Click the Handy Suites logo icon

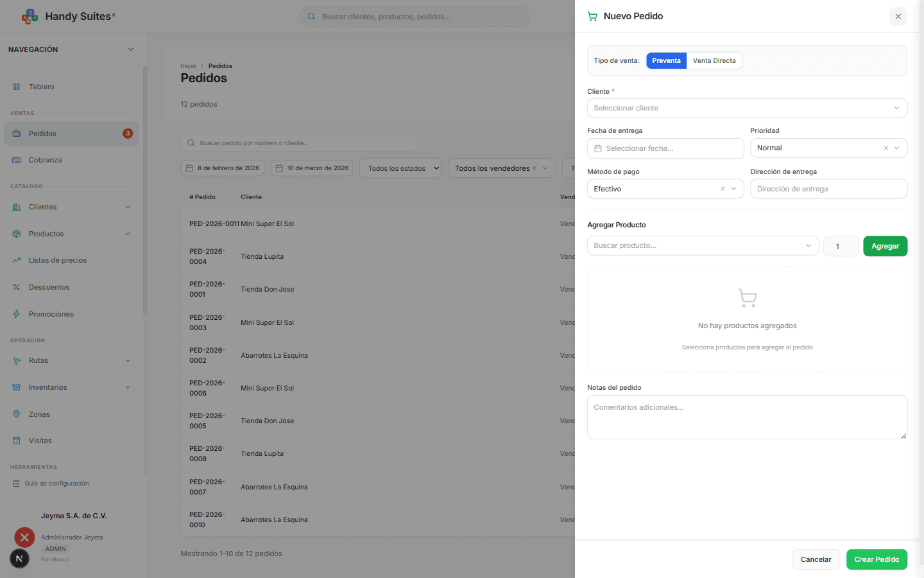(30, 17)
